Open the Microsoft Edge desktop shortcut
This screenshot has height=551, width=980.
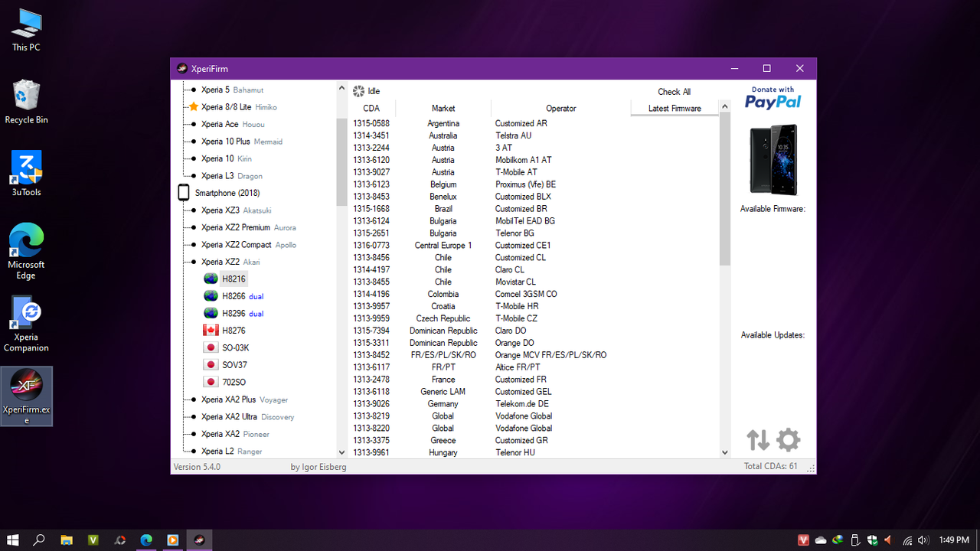pos(26,252)
